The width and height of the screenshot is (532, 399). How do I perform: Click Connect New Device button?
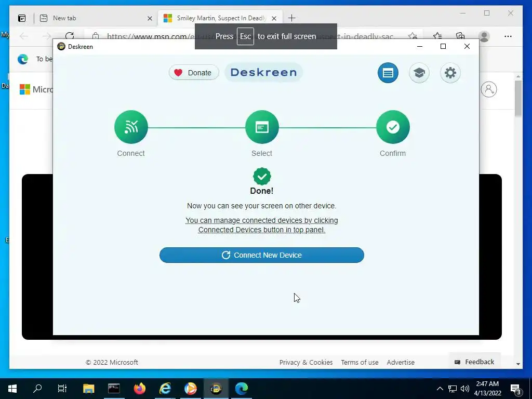click(x=262, y=255)
